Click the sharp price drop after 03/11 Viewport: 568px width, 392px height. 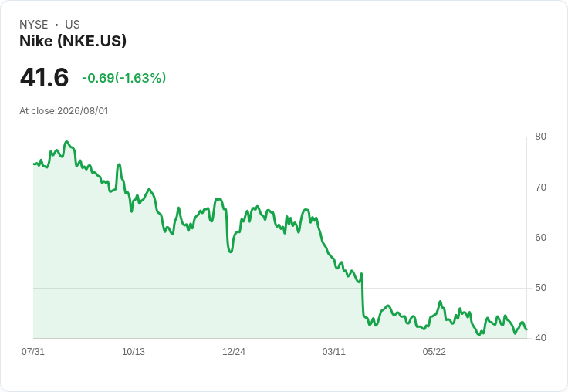362,294
